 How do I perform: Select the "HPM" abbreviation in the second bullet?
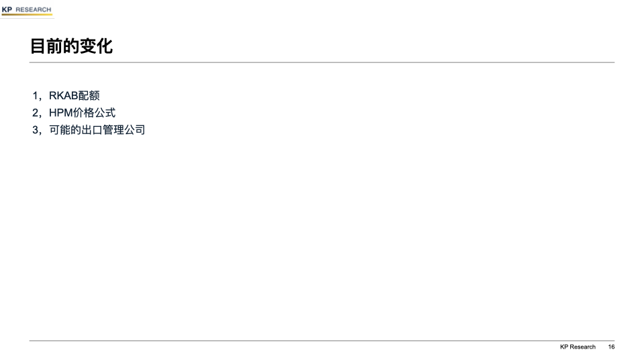coord(61,113)
